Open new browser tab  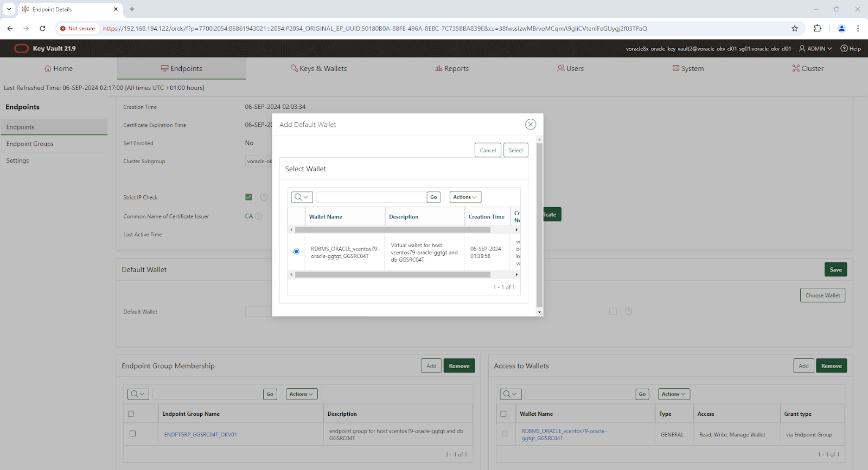[x=132, y=9]
